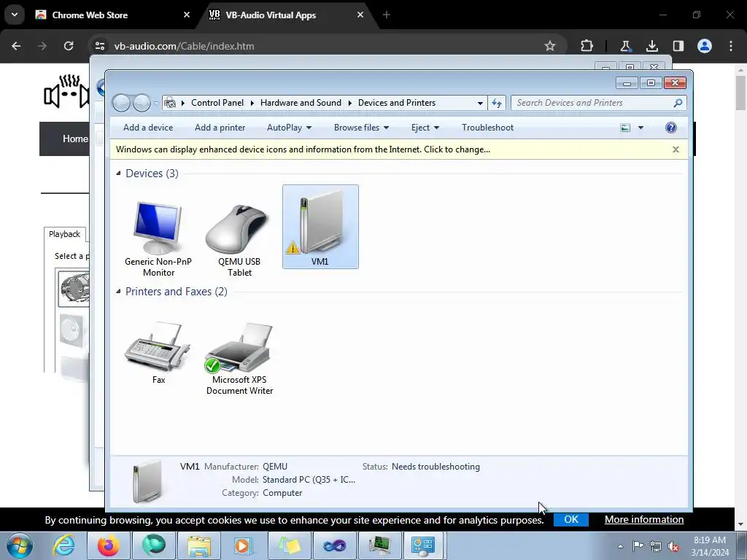Screen dimensions: 747x560
Task: Select the Playback tab in Sound window
Action: (65, 234)
